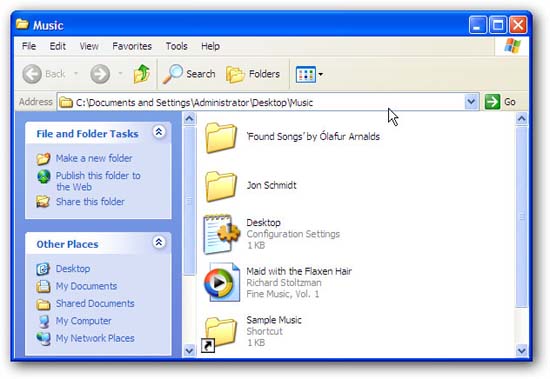Image resolution: width=550 pixels, height=379 pixels.
Task: Open the Favorites menu
Action: tap(132, 46)
